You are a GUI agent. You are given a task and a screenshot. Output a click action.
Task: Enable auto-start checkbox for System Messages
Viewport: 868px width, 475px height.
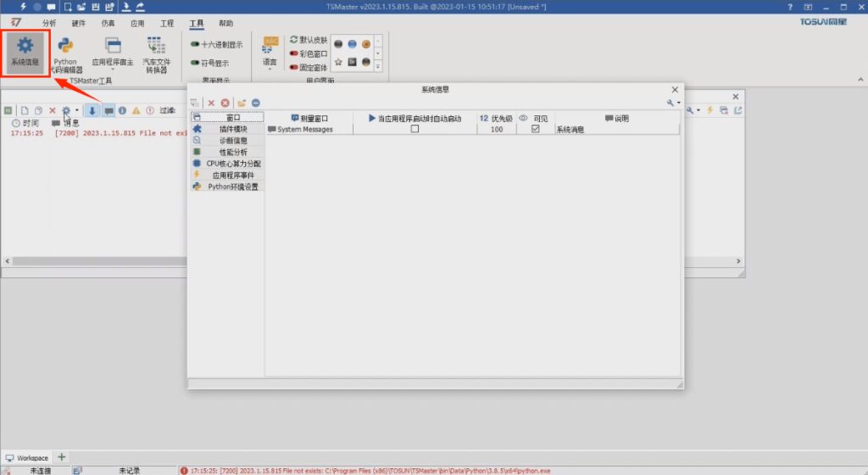(x=415, y=130)
